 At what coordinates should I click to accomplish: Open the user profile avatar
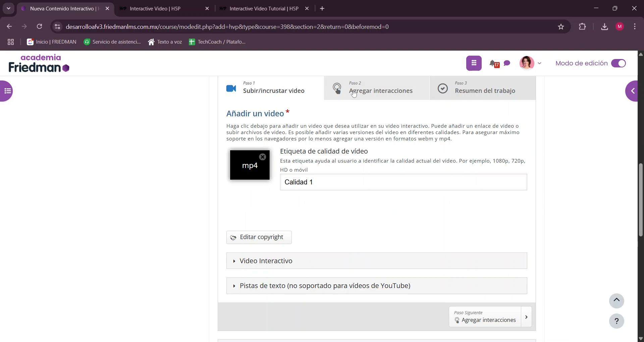(527, 63)
